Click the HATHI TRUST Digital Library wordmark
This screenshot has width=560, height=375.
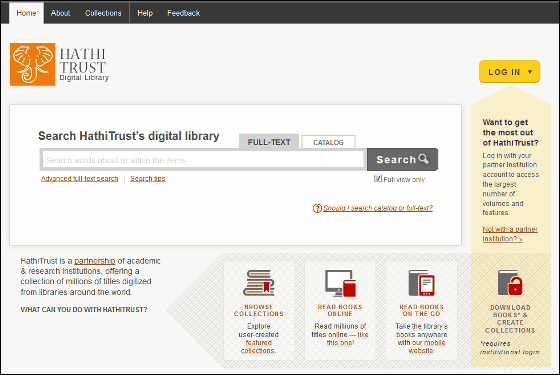pyautogui.click(x=84, y=64)
